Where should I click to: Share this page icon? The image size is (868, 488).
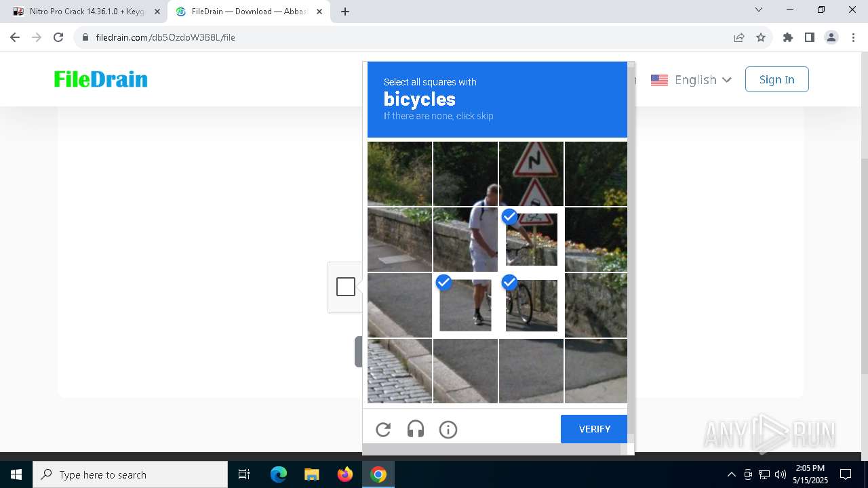pyautogui.click(x=739, y=37)
